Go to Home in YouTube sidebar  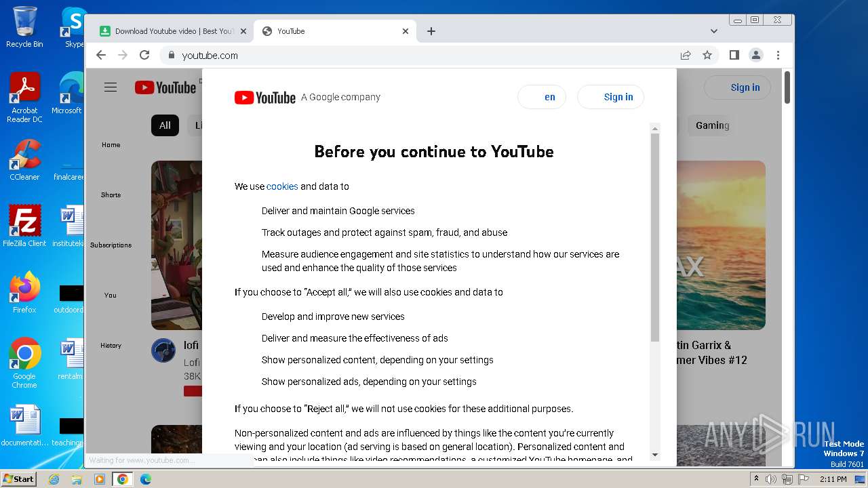[x=111, y=145]
